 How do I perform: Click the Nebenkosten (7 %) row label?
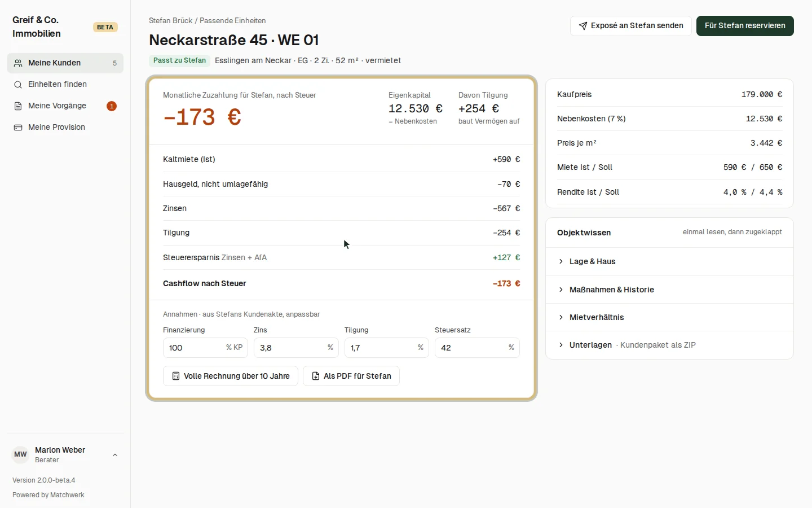click(592, 119)
